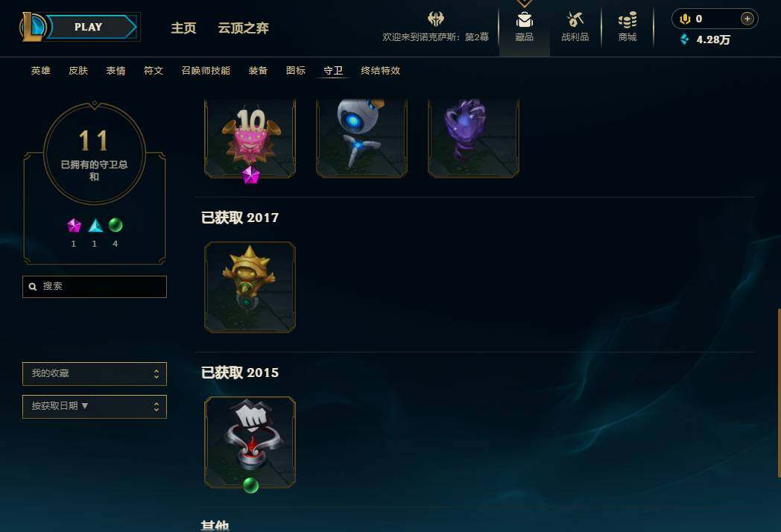This screenshot has width=781, height=532.
Task: Click the plus icon to add RP
Action: 747,19
